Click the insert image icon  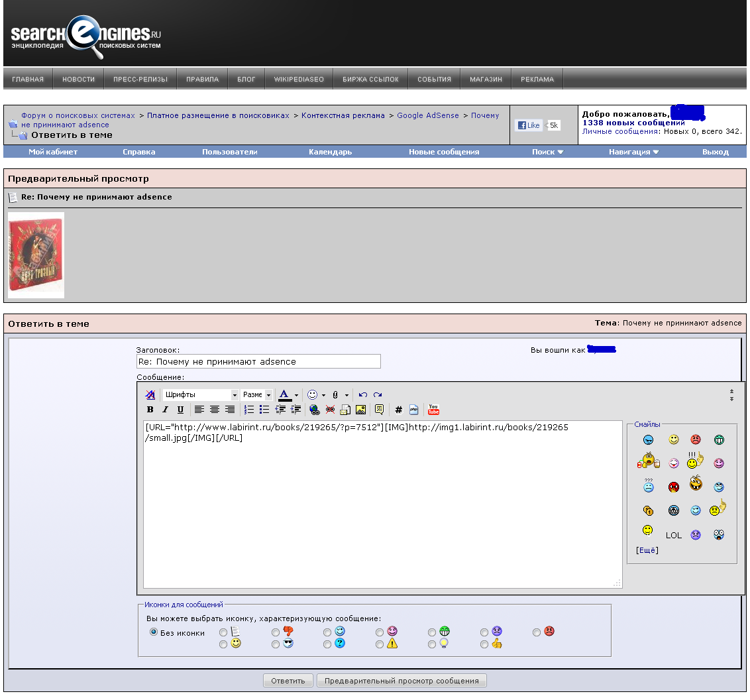click(360, 410)
